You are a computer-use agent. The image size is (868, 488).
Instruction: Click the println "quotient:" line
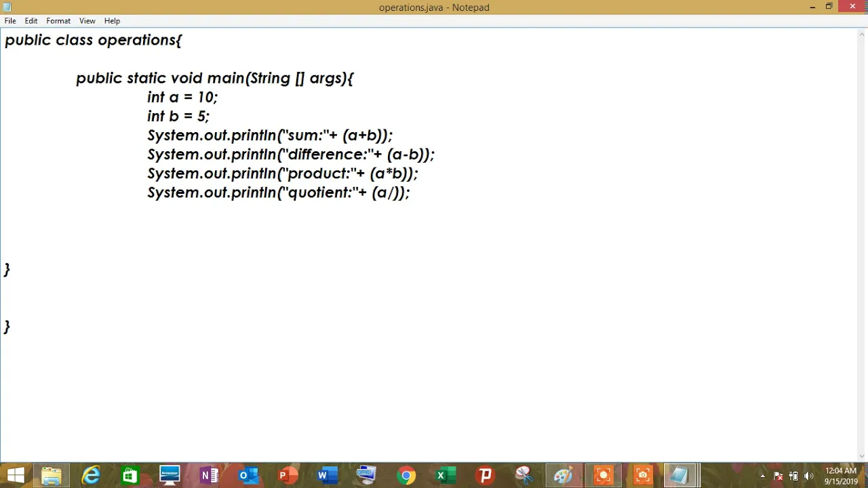[279, 192]
